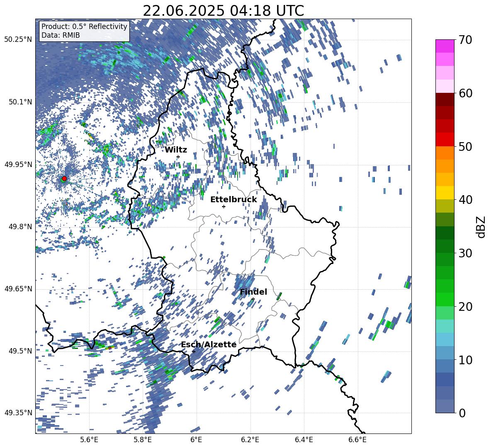Click the colorbar value 10
Screen dimensions: 491x448
click(465, 360)
